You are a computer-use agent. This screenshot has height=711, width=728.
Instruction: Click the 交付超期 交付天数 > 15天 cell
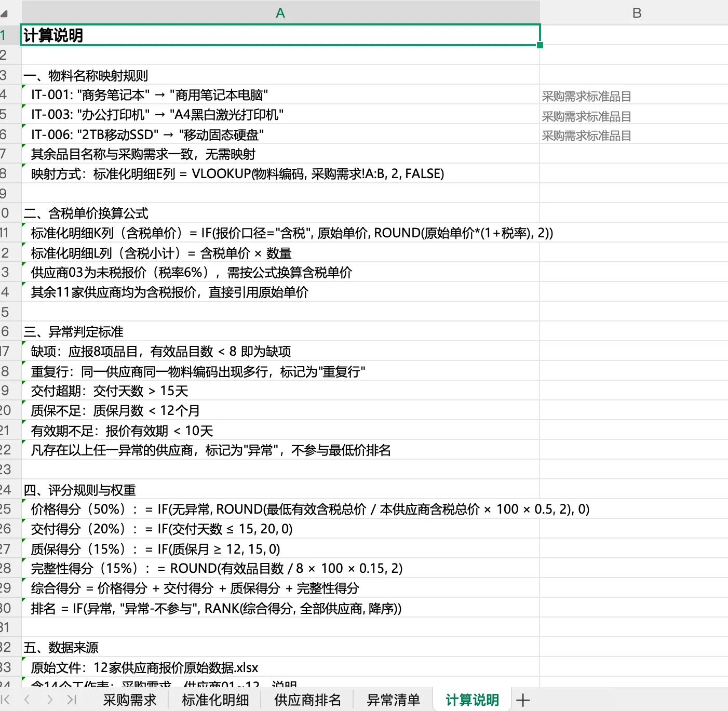coord(280,391)
